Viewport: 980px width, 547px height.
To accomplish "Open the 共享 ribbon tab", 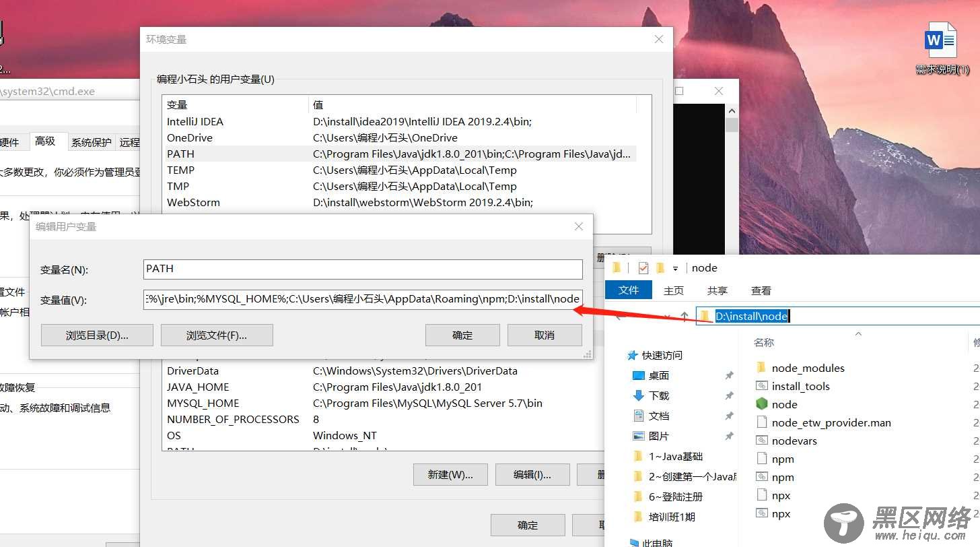I will tap(717, 290).
